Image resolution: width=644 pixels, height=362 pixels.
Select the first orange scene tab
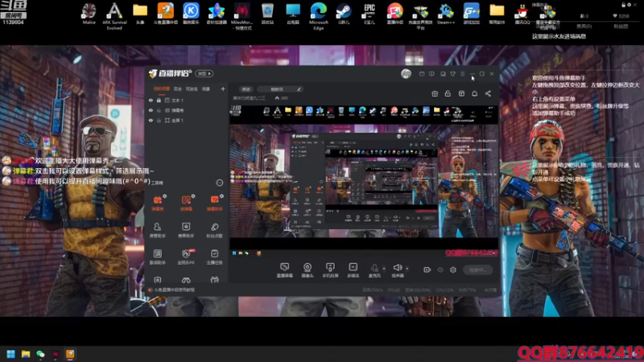[x=162, y=88]
